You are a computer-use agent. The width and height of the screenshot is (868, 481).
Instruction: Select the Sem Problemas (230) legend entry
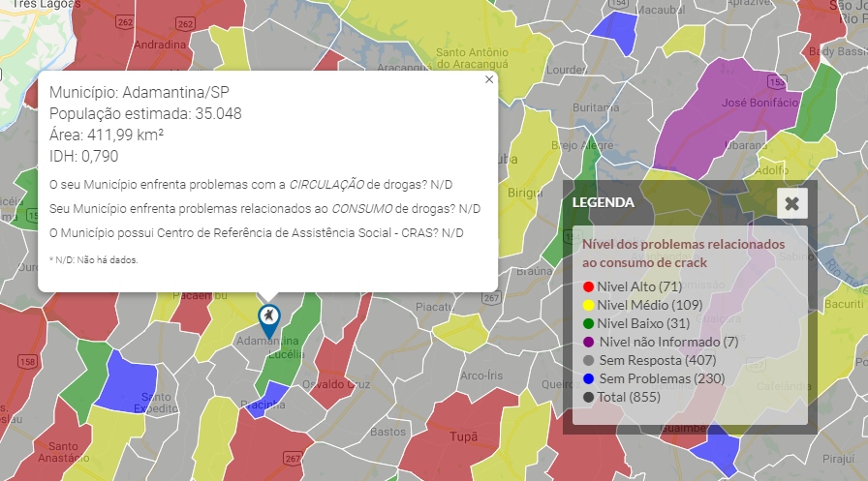click(662, 378)
